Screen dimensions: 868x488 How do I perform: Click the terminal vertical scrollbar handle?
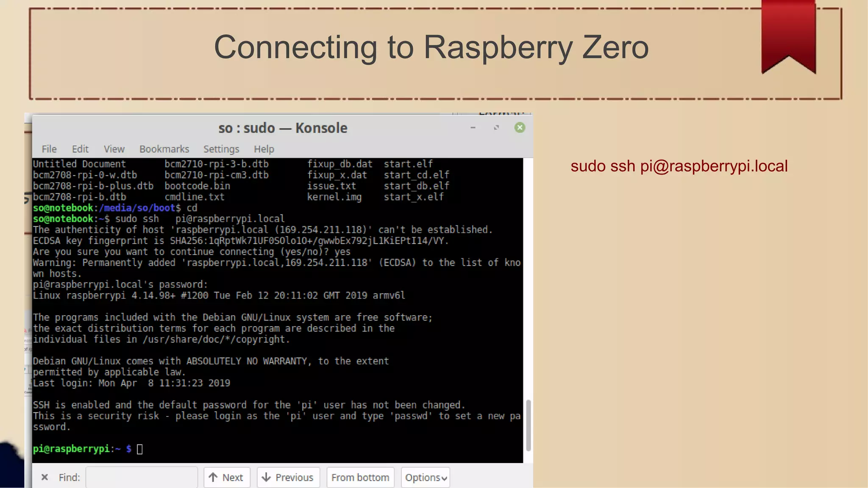[x=528, y=425]
